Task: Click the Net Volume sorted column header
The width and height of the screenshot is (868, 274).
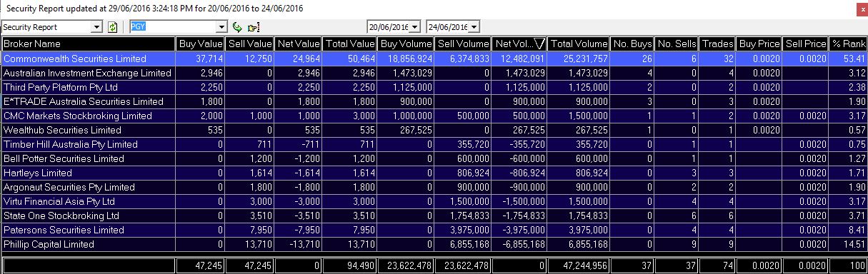Action: coord(520,44)
